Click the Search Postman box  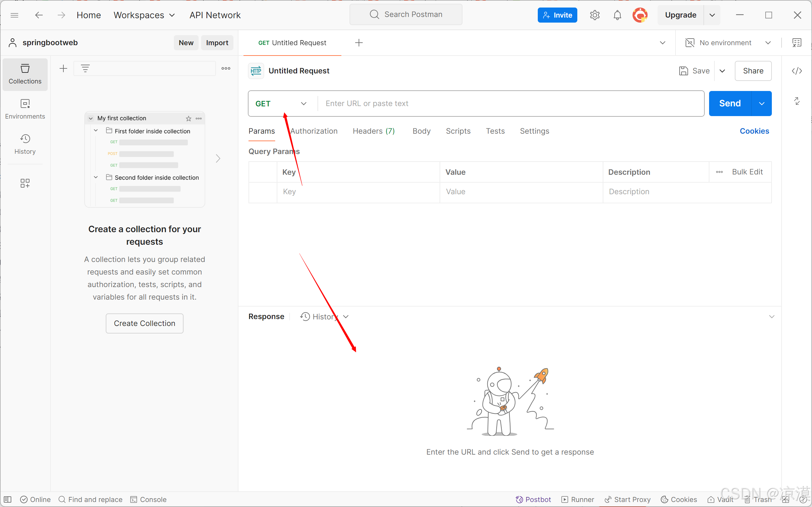(x=406, y=14)
